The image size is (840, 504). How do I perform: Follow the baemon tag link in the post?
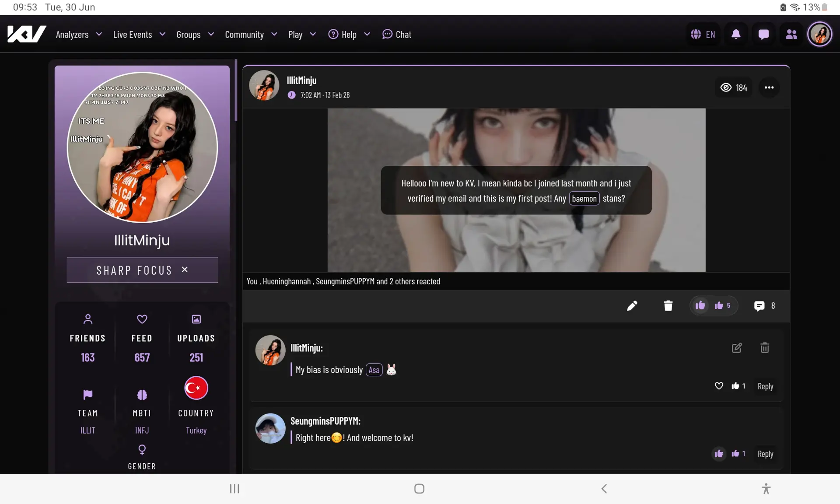point(584,199)
